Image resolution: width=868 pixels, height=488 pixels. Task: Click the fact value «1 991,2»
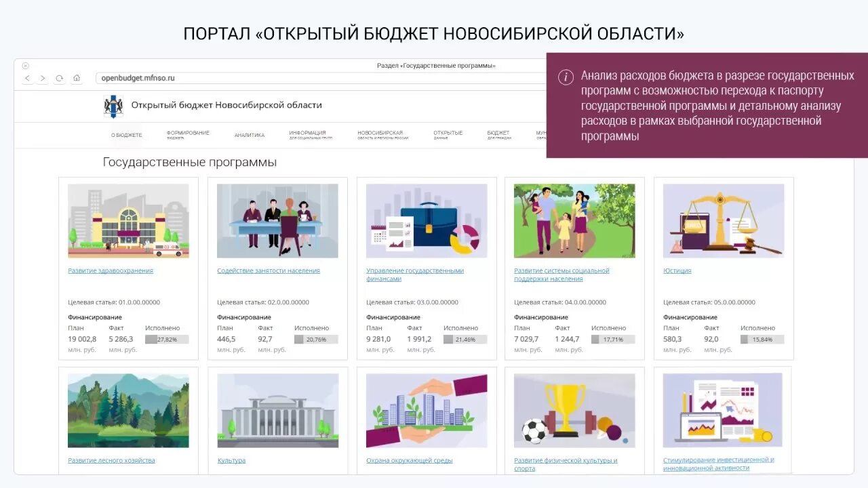419,339
